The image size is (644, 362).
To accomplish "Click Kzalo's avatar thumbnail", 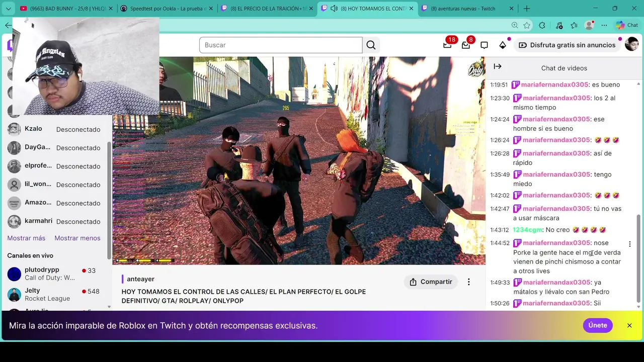I will click(x=15, y=129).
